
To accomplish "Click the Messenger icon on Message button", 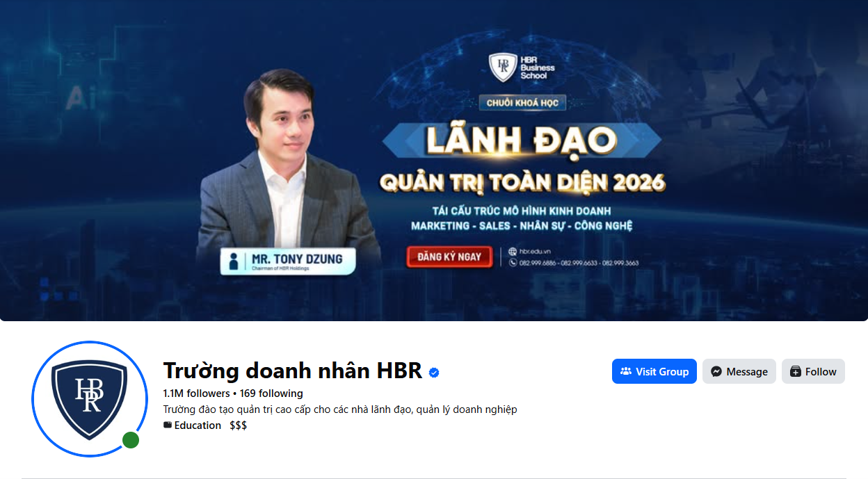I will point(716,372).
